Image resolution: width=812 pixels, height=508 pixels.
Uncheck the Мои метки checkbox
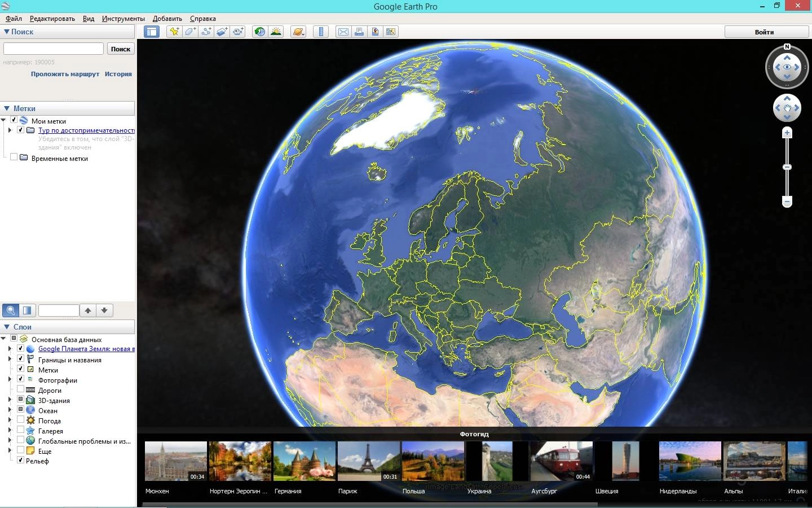pyautogui.click(x=14, y=120)
